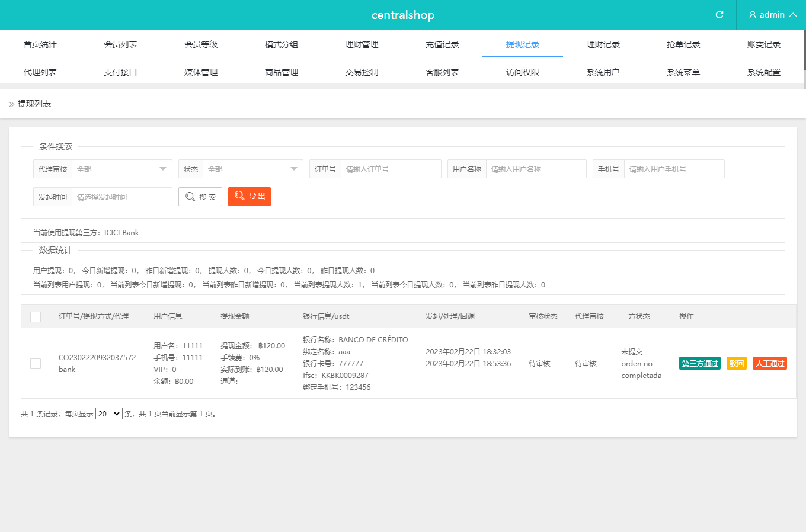
Task: Click the breadcrumb double-arrow icon
Action: [12, 104]
